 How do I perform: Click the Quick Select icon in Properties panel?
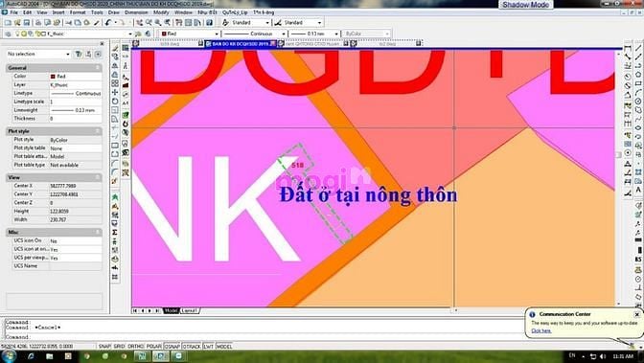tap(78, 54)
